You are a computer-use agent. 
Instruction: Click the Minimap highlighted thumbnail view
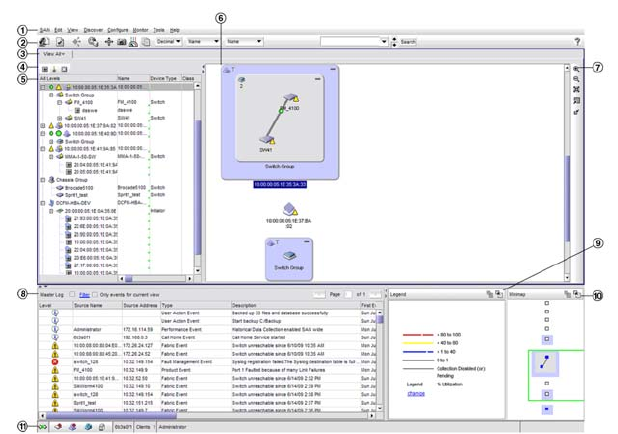click(x=544, y=367)
